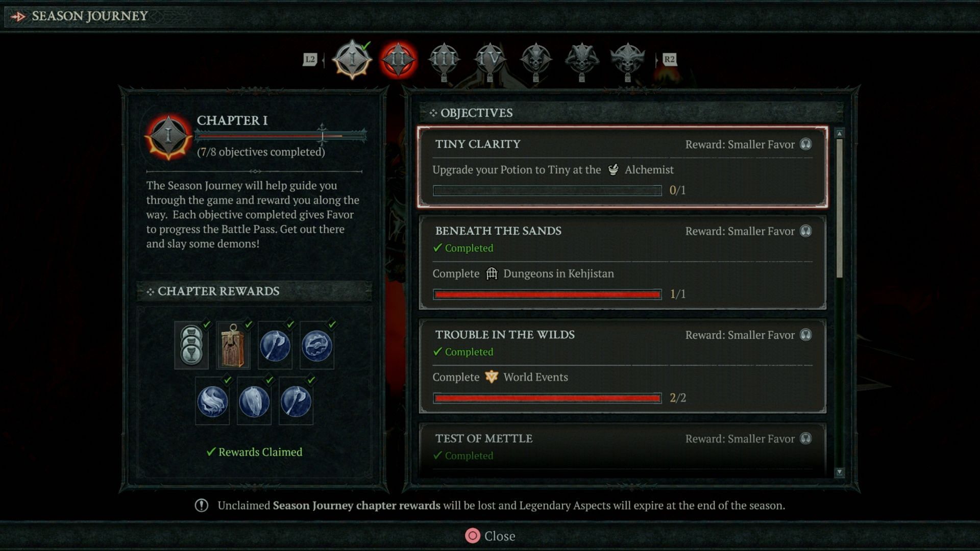Click the skull chapter icon

point(535,59)
